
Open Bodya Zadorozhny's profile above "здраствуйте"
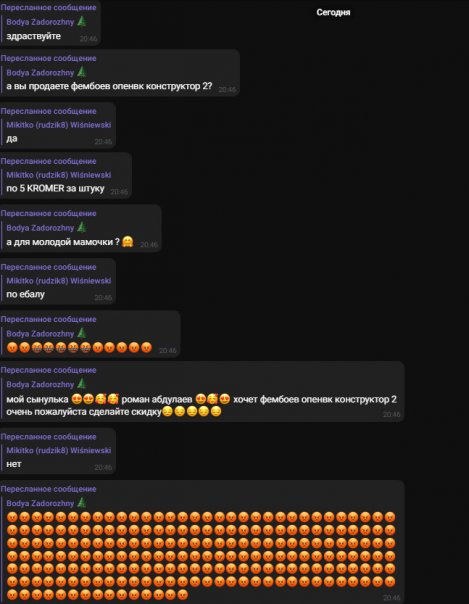point(40,22)
